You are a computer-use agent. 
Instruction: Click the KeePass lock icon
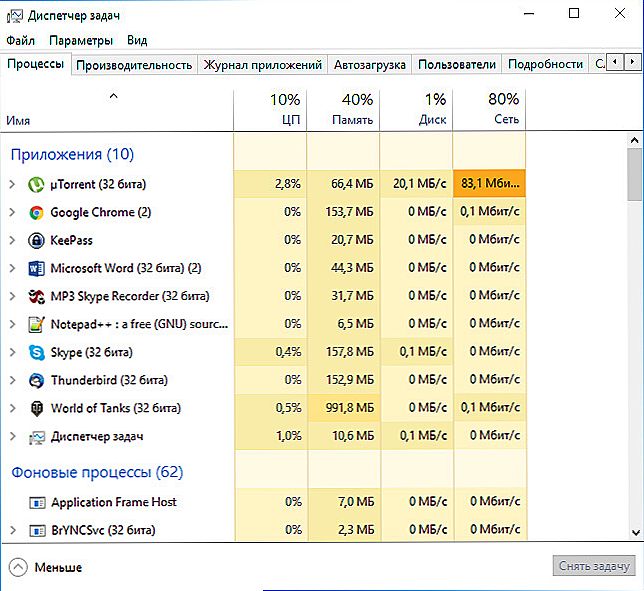point(36,240)
